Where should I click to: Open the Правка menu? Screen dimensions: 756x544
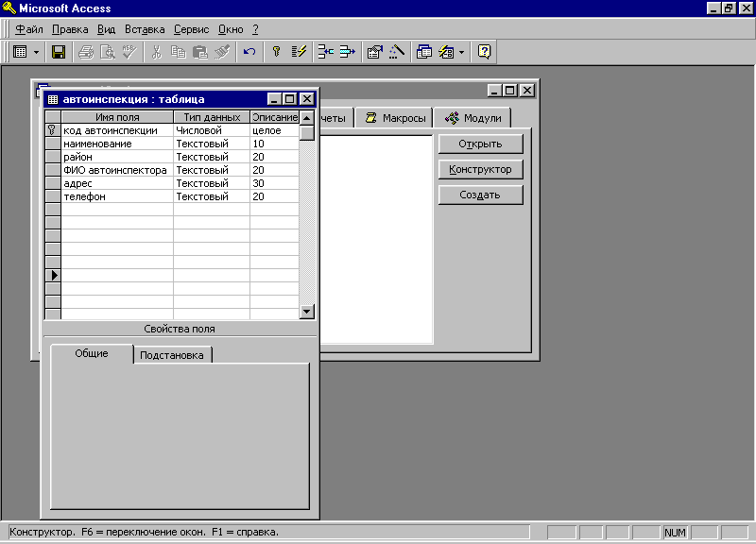[x=70, y=29]
